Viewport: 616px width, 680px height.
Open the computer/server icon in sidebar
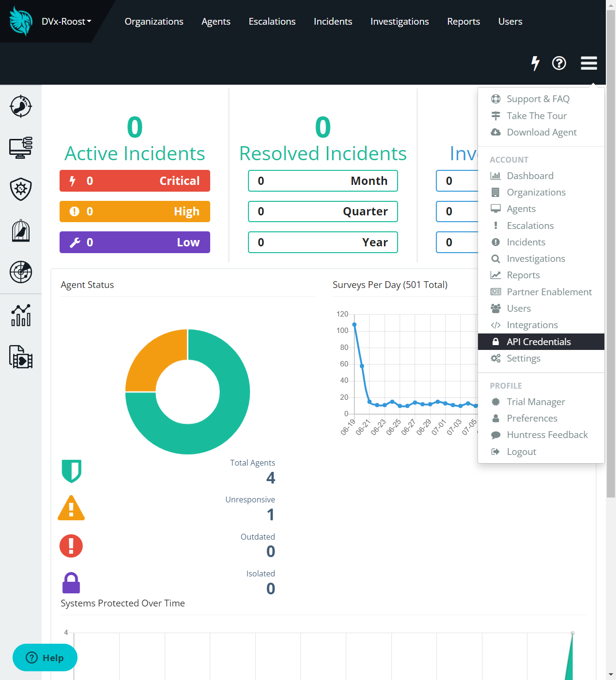point(21,148)
